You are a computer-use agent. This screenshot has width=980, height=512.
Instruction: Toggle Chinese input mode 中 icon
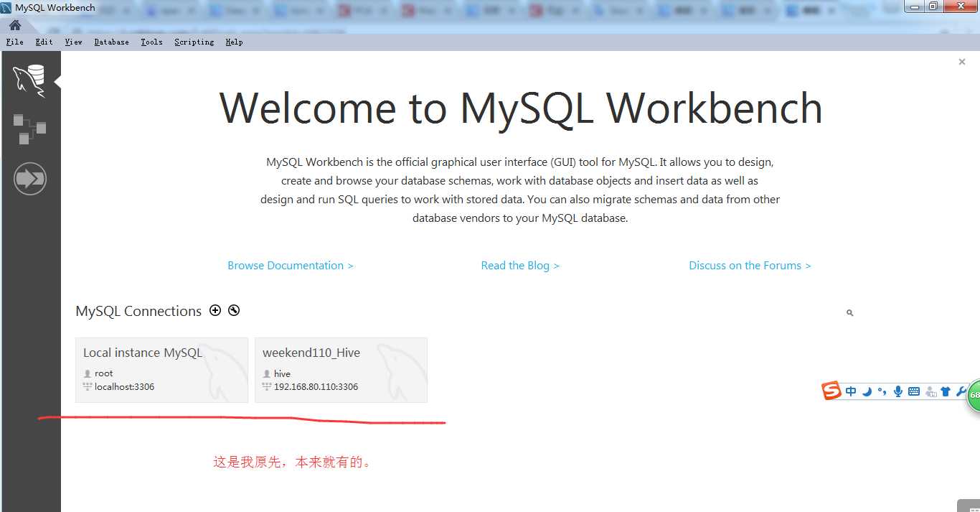(x=851, y=391)
